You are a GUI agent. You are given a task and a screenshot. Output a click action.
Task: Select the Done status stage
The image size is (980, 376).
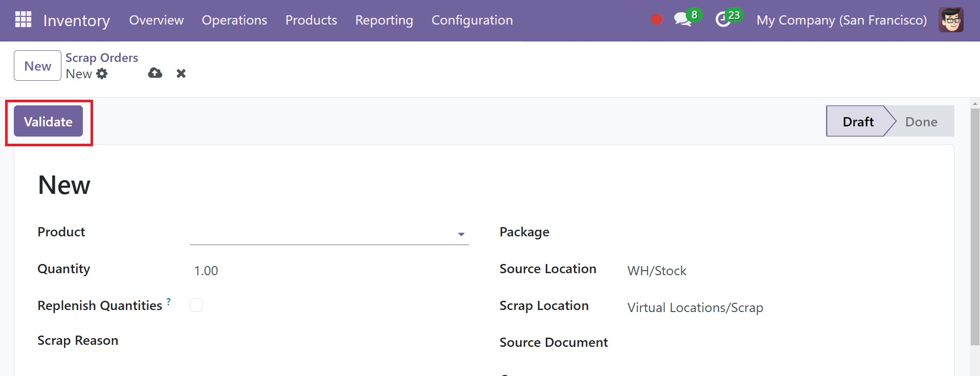click(x=921, y=121)
